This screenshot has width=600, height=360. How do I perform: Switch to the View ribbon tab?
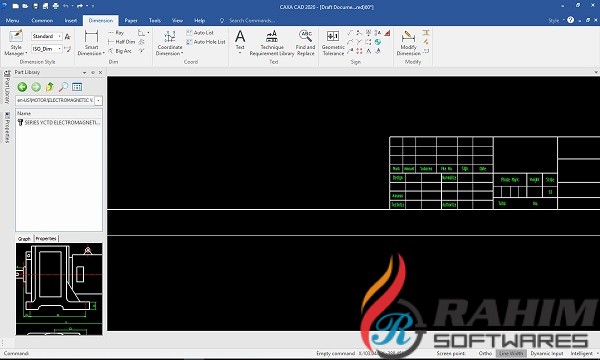coord(177,20)
